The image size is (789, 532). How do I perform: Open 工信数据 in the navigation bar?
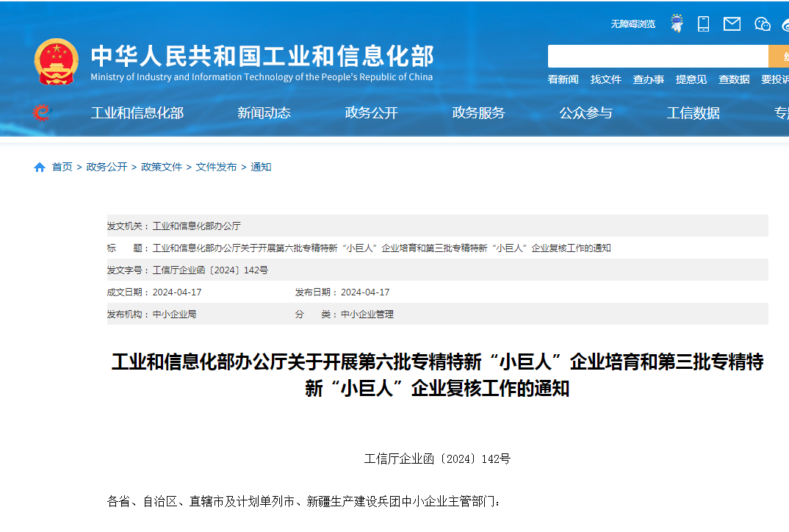[x=693, y=113]
